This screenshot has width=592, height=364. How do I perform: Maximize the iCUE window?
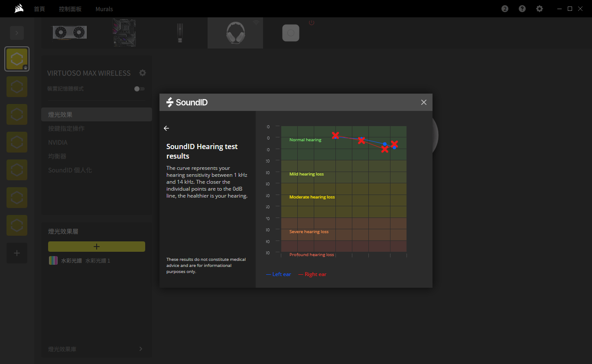[570, 9]
